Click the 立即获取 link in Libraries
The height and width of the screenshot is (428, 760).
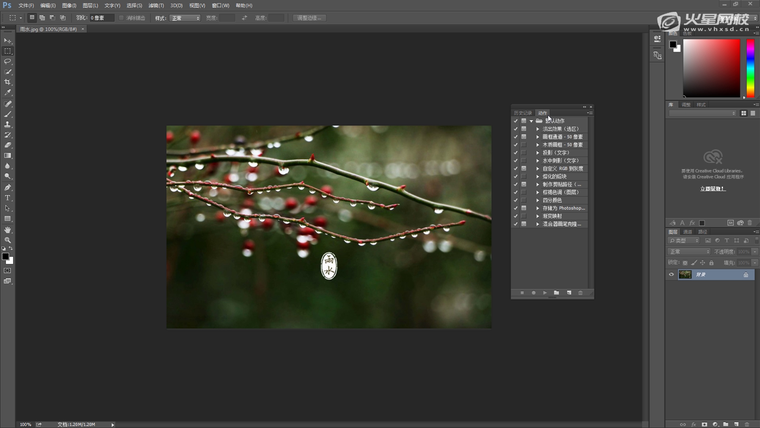coord(711,188)
